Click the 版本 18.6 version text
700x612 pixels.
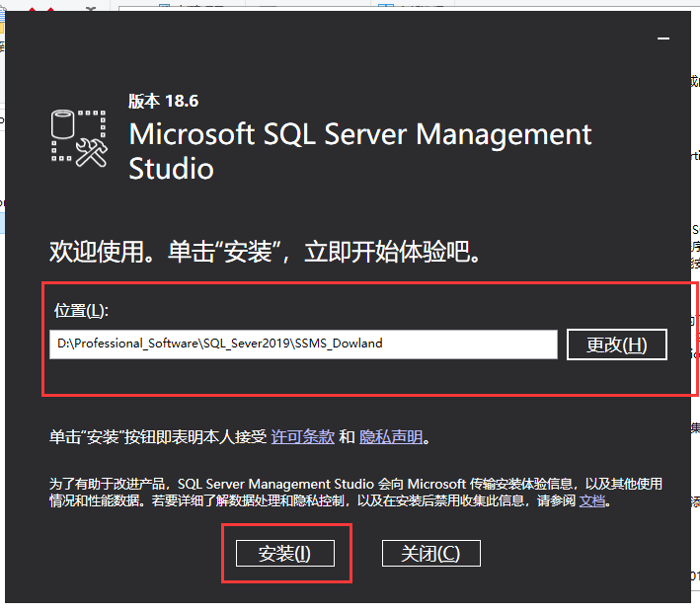(163, 101)
